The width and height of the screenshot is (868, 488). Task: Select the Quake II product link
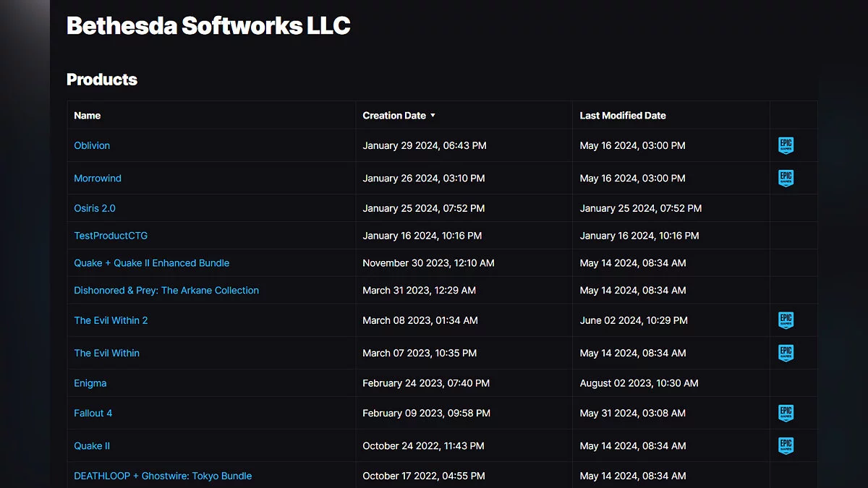(92, 446)
